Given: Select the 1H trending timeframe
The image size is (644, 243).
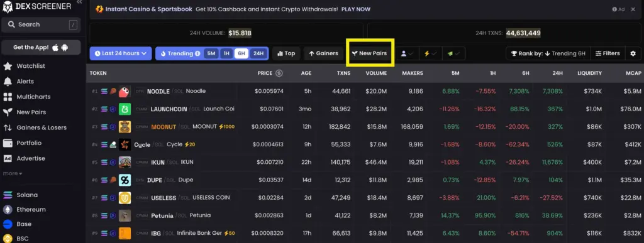Looking at the screenshot, I should (x=226, y=53).
